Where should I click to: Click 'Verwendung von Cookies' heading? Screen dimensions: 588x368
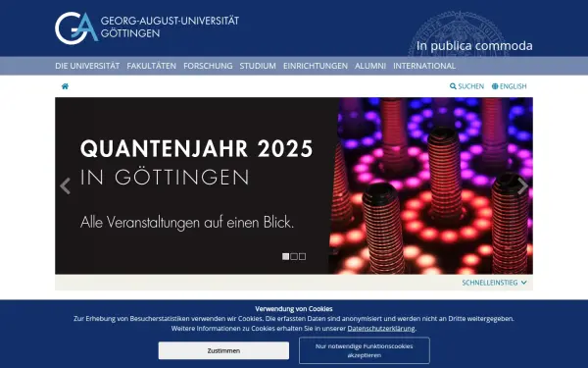point(294,309)
